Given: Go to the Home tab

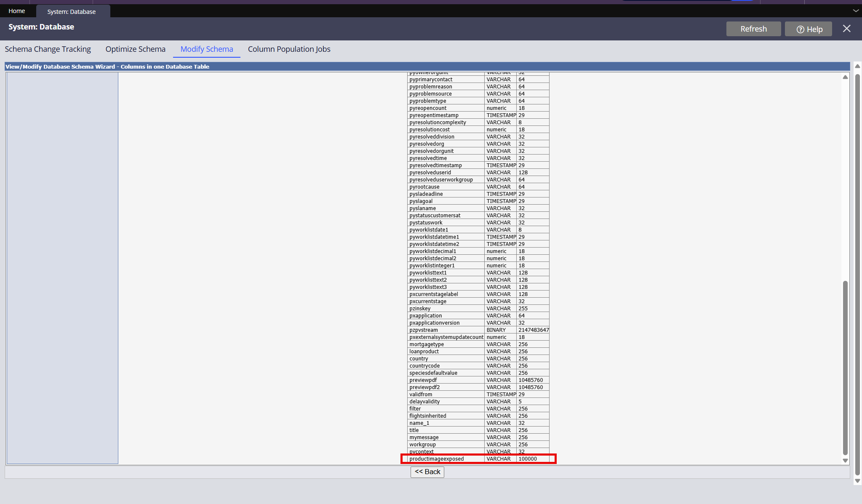Looking at the screenshot, I should click(x=17, y=11).
